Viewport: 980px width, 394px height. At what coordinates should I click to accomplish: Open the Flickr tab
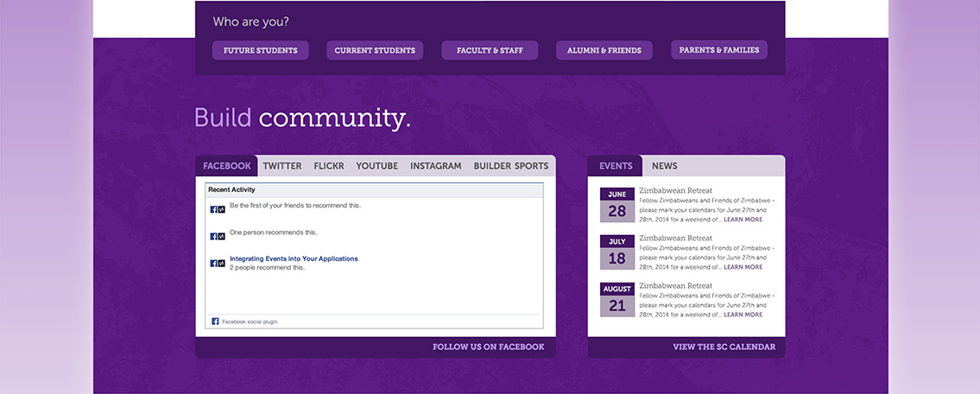[x=329, y=166]
